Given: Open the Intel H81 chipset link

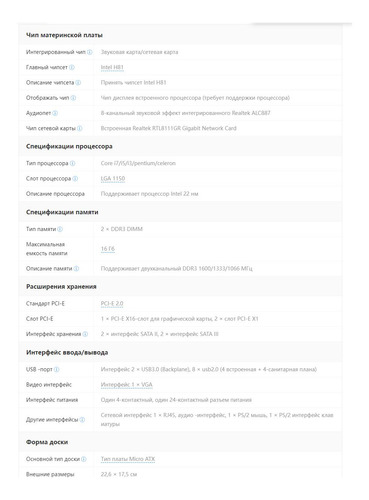Looking at the screenshot, I should [112, 67].
